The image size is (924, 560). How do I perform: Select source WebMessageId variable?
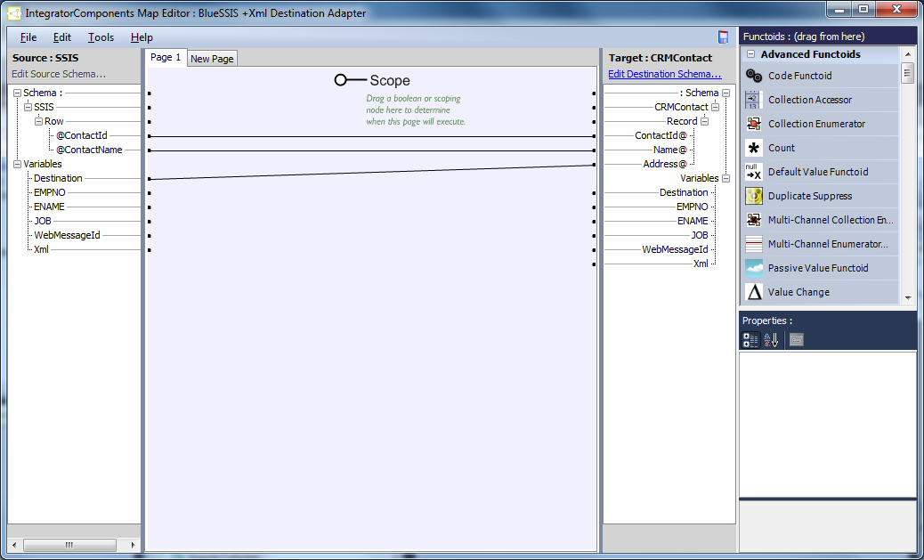[x=67, y=235]
